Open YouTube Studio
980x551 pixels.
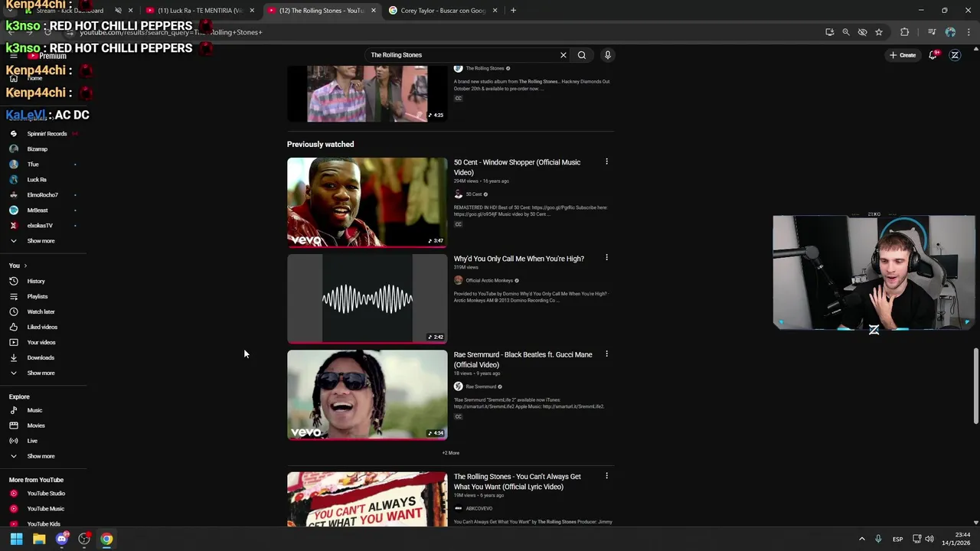coord(46,494)
